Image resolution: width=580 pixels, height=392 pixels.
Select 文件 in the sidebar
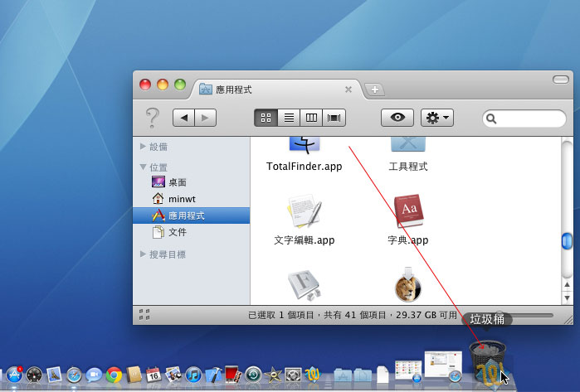click(191, 232)
